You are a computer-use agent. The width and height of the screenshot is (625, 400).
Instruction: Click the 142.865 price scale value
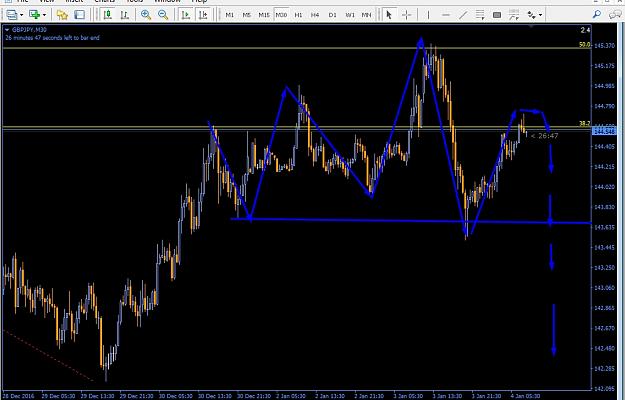[605, 308]
